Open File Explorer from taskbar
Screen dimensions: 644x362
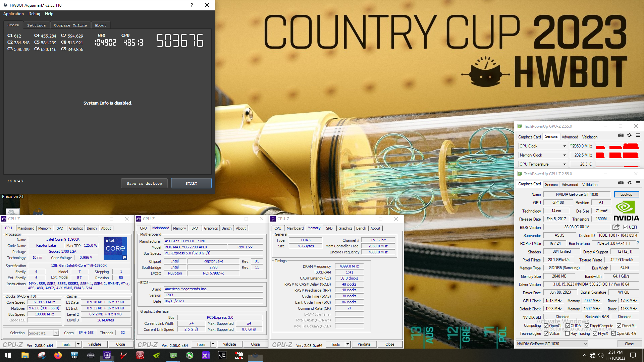(x=25, y=355)
